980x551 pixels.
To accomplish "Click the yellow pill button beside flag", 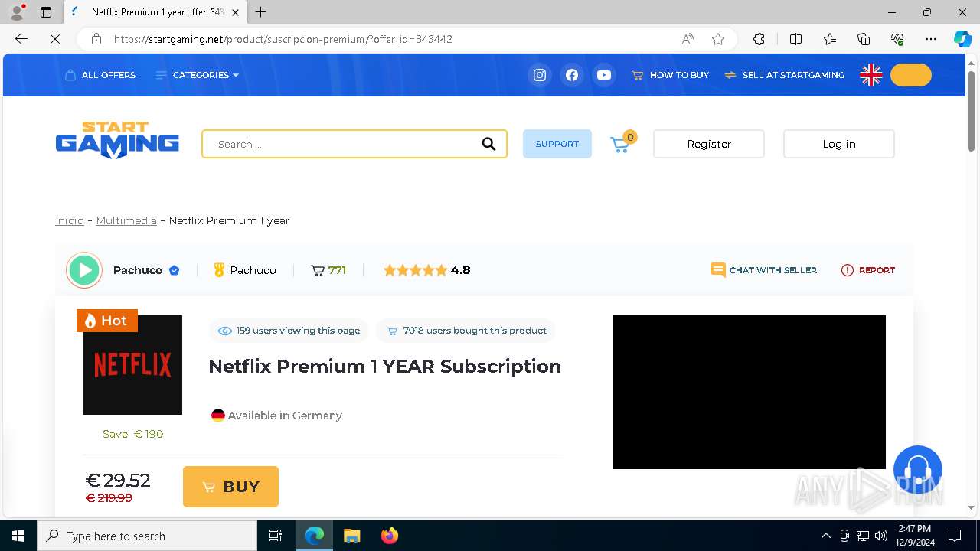I will click(911, 75).
